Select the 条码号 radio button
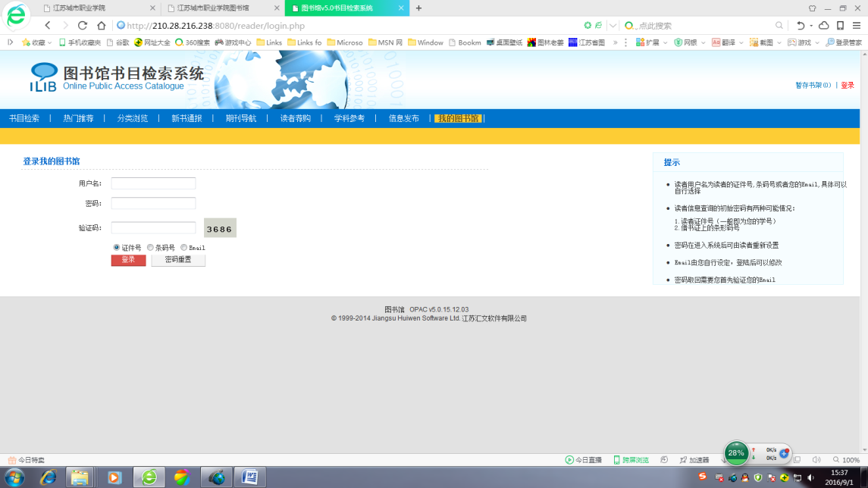 [150, 248]
